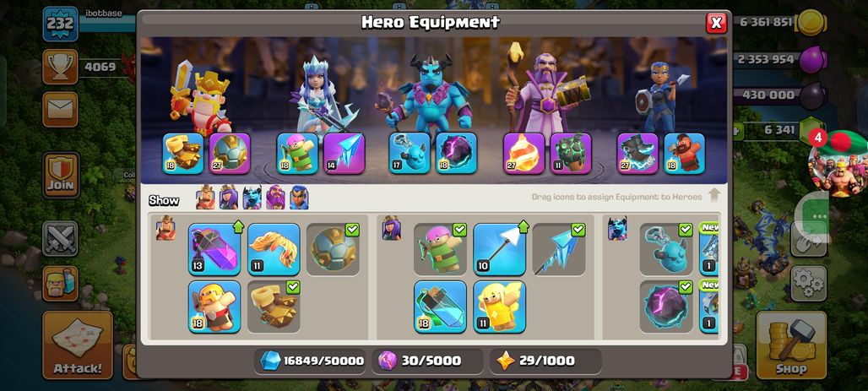Screen dimensions: 868x391
Task: Choose the level 11 Rage Vial gauntlet equipment
Action: [274, 249]
